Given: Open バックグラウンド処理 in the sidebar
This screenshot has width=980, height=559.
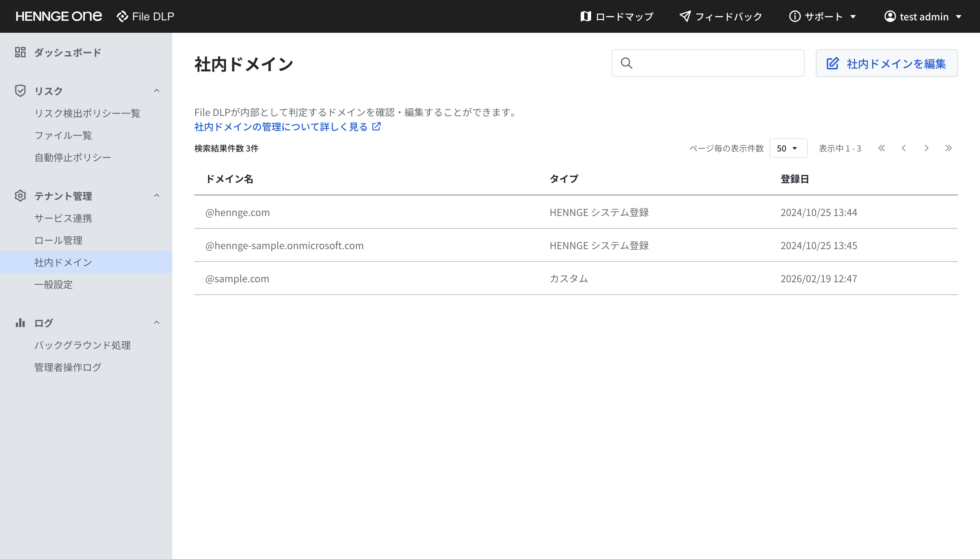Looking at the screenshot, I should 82,345.
